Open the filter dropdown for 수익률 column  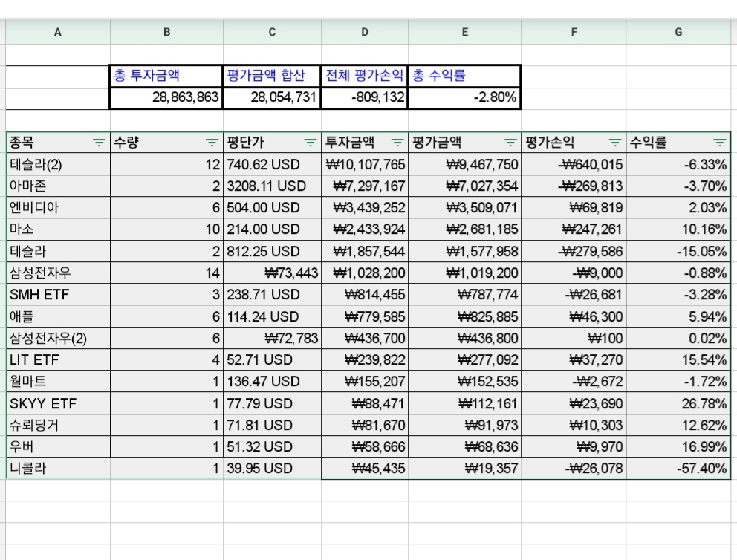point(720,143)
